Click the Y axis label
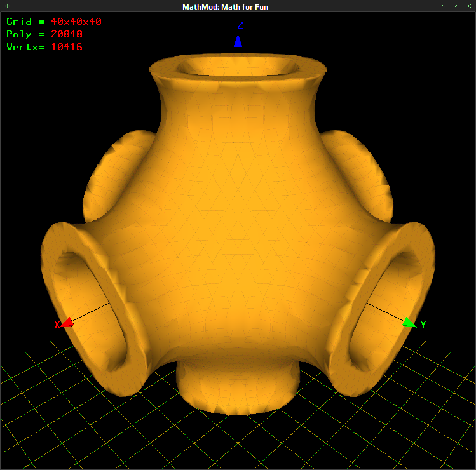This screenshot has width=476, height=470. [423, 325]
